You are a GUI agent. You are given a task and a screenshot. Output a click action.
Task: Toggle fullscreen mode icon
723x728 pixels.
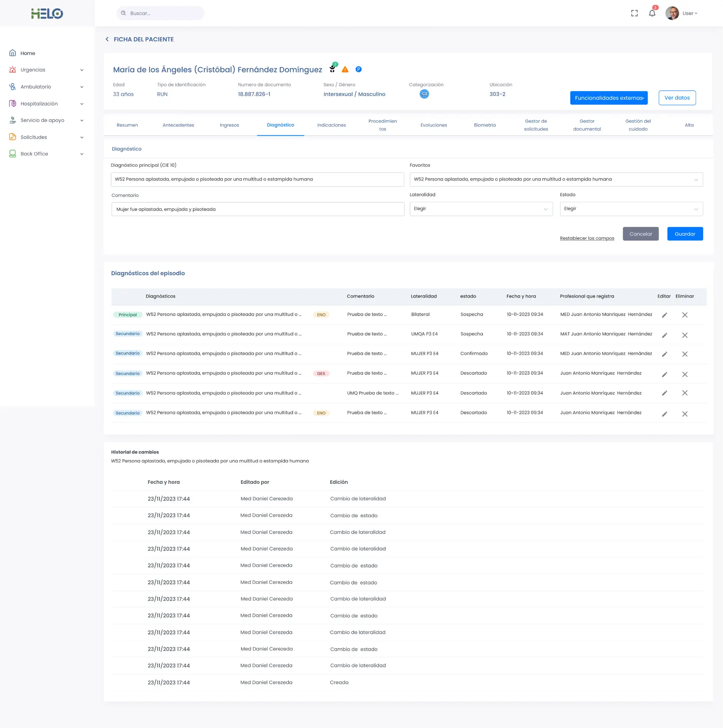point(634,13)
